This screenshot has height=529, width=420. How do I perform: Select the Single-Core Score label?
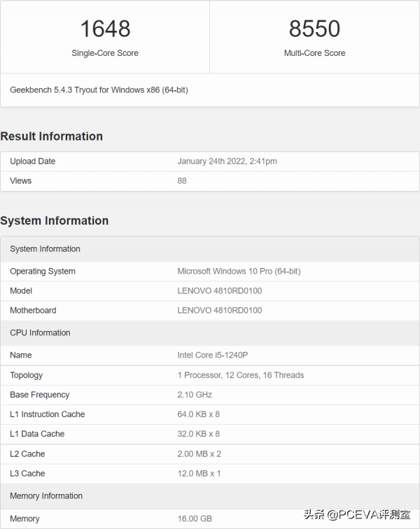click(x=105, y=53)
